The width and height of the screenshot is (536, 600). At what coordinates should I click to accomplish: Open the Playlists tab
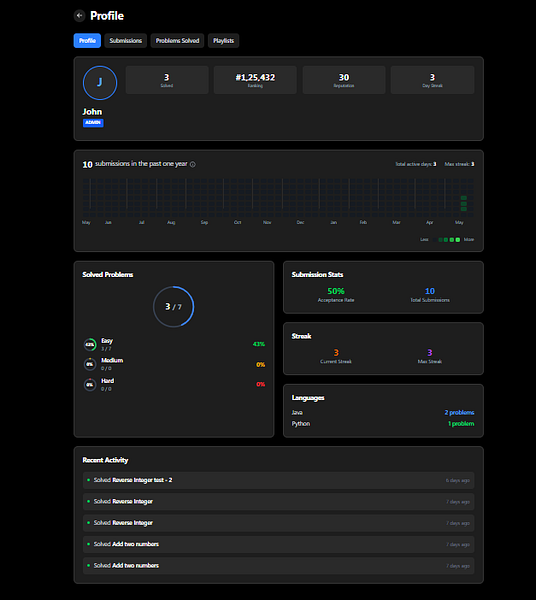point(223,41)
